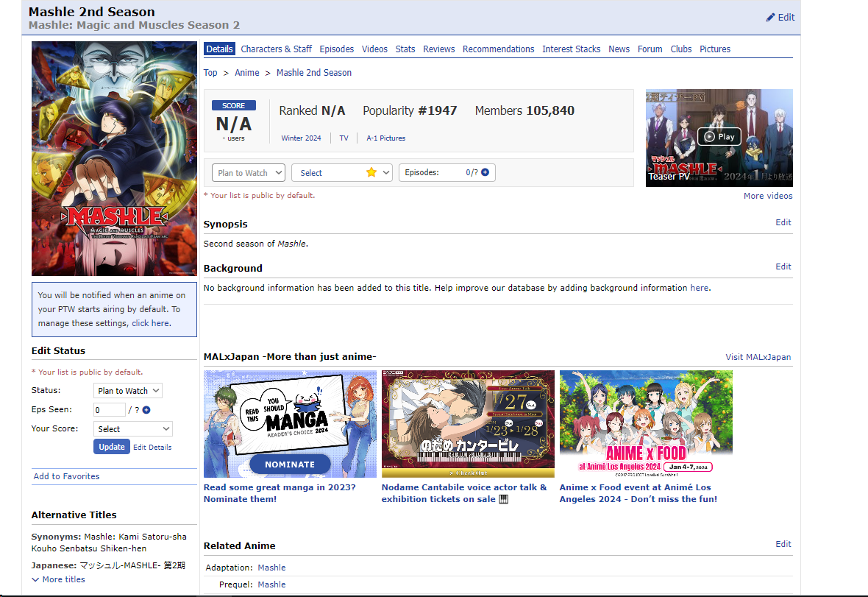Viewport: 868px width, 597px height.
Task: Open the Plan to Watch dropdown near score
Action: click(x=249, y=173)
